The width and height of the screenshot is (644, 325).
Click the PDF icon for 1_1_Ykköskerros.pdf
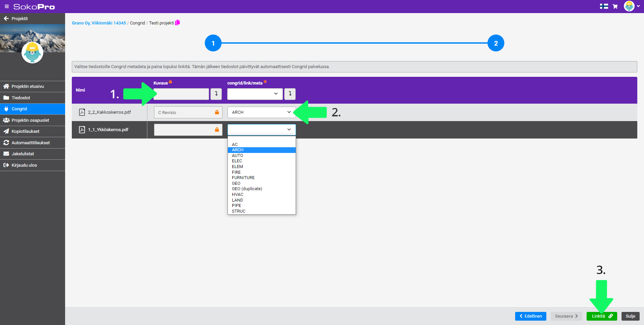click(82, 129)
